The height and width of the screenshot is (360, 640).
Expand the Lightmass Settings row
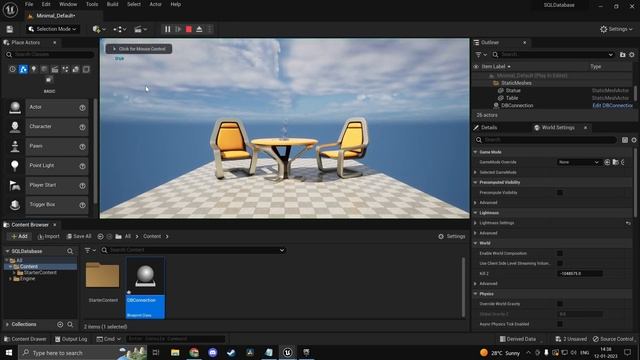(476, 223)
